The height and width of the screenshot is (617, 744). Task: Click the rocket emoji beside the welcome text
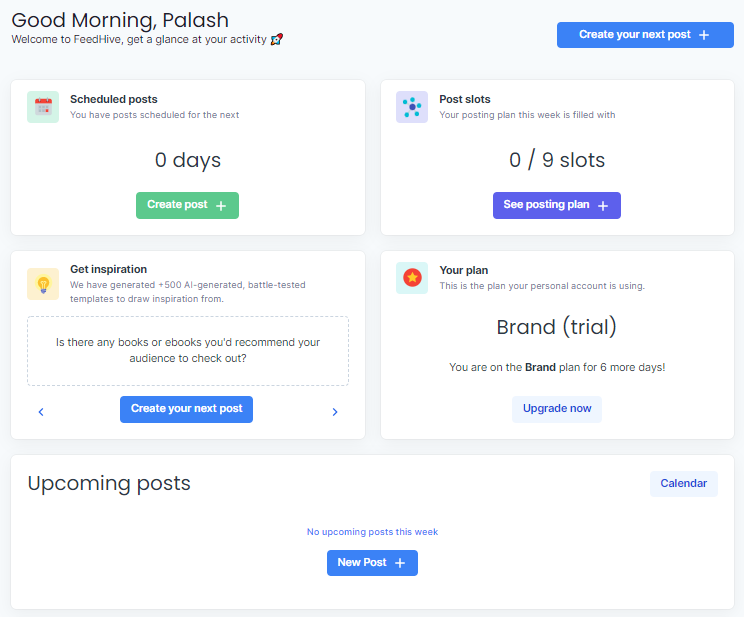(x=277, y=39)
